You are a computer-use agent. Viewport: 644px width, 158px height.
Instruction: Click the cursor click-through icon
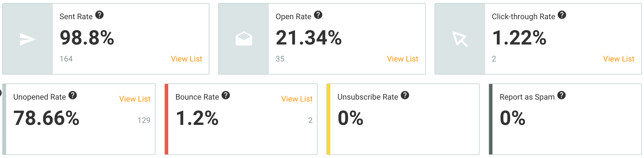point(460,39)
